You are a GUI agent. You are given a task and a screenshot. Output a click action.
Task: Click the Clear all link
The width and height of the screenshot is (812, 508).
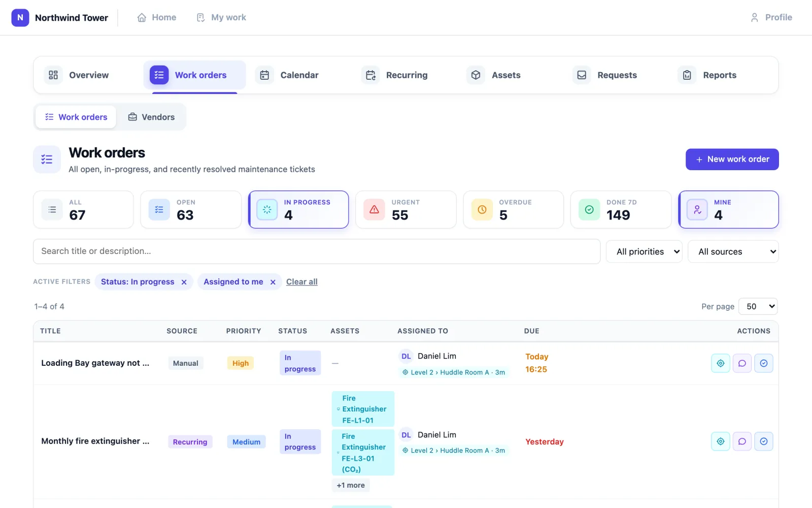pos(302,282)
